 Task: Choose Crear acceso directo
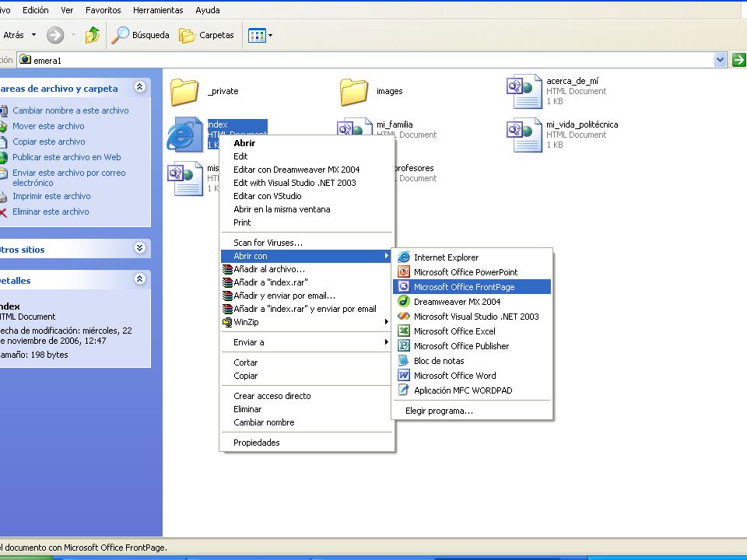tap(307, 396)
